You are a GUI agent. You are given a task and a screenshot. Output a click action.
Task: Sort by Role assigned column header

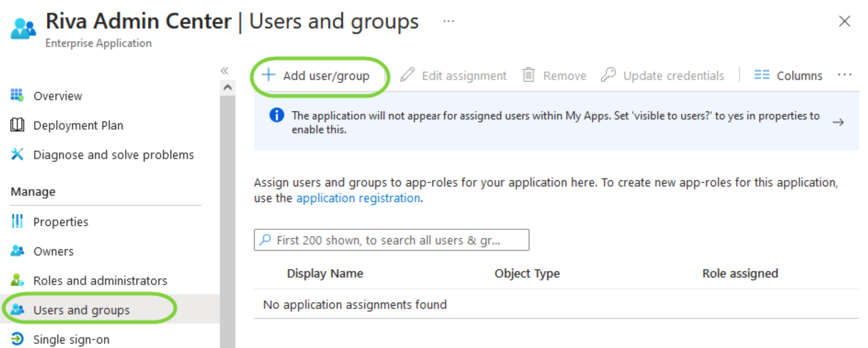740,274
